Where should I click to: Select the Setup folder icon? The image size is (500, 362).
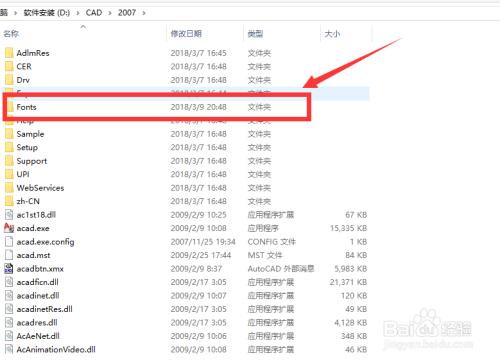click(x=9, y=147)
